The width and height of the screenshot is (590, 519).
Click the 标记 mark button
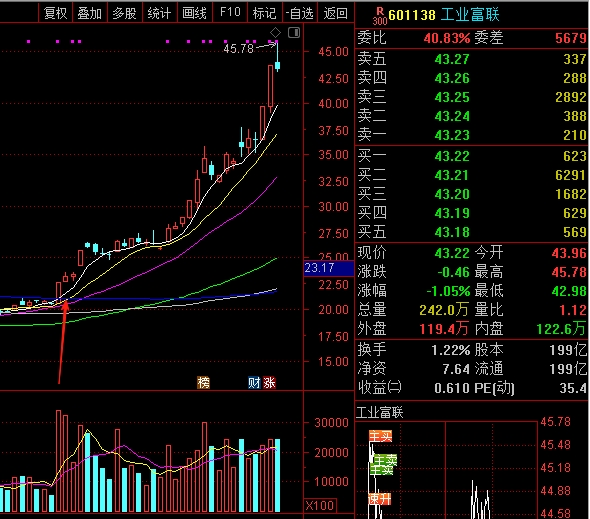click(264, 13)
